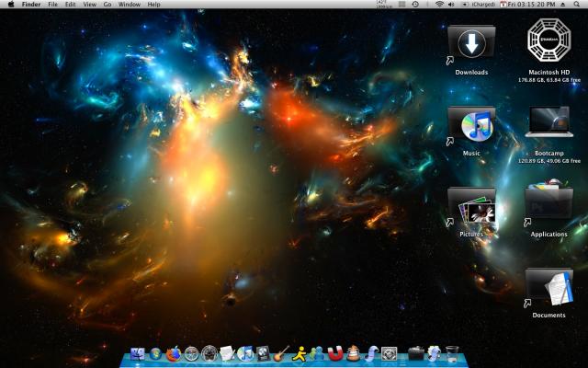Open the Pictures folder shortcut

click(x=471, y=205)
